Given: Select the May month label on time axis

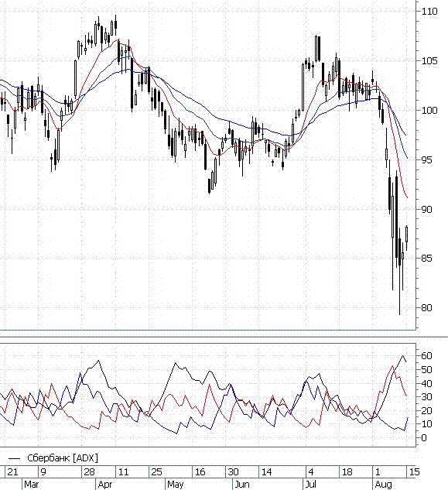Looking at the screenshot, I should click(x=176, y=485).
